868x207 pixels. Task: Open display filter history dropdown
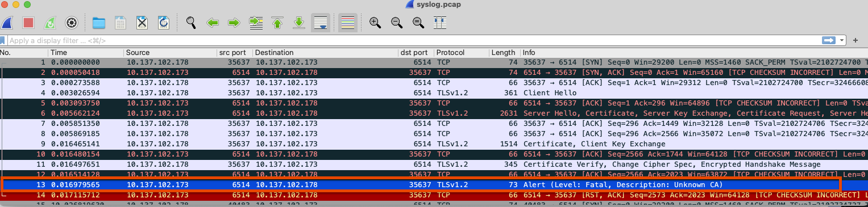841,40
